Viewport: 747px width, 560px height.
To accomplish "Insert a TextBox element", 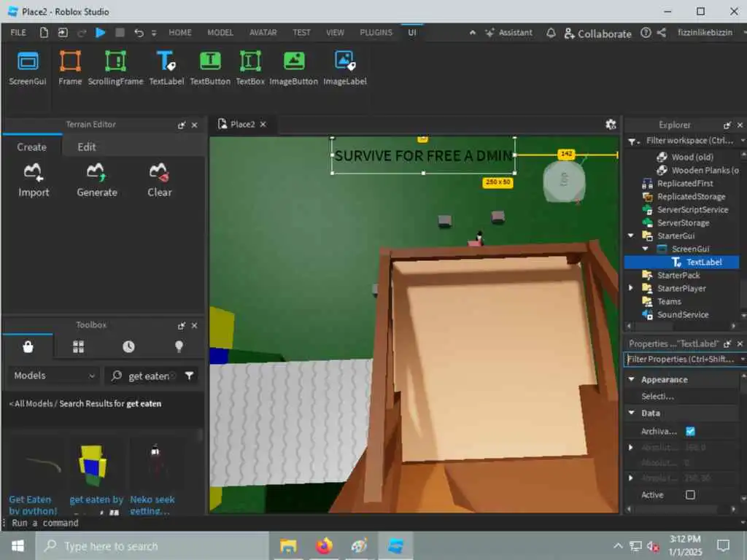I will coord(250,69).
